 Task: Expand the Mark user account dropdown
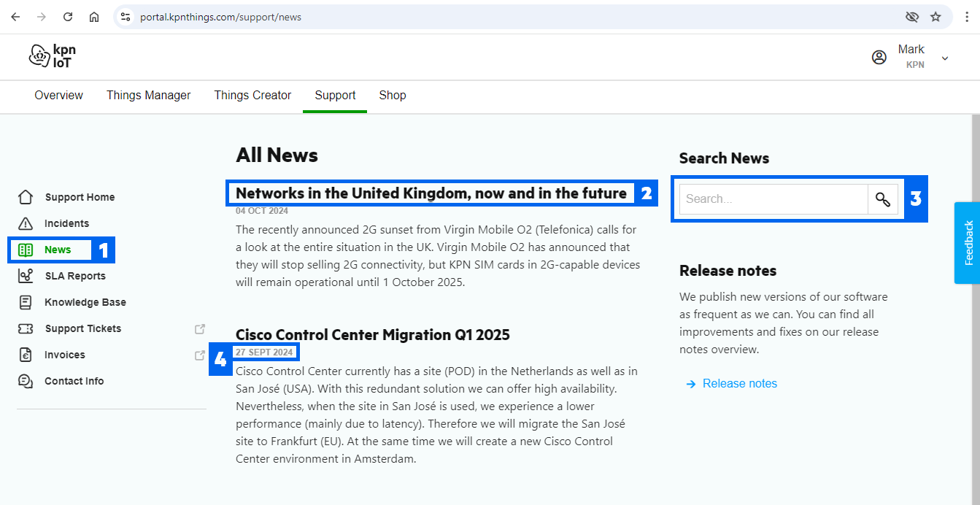[x=944, y=58]
